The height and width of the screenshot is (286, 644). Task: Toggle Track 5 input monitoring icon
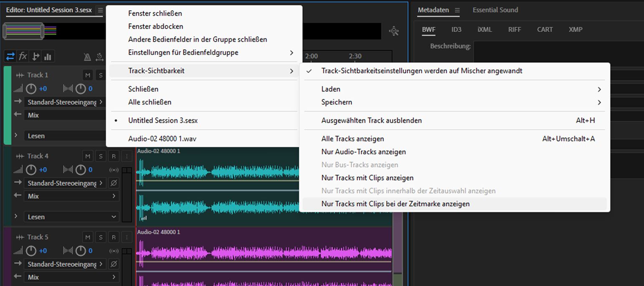114,251
